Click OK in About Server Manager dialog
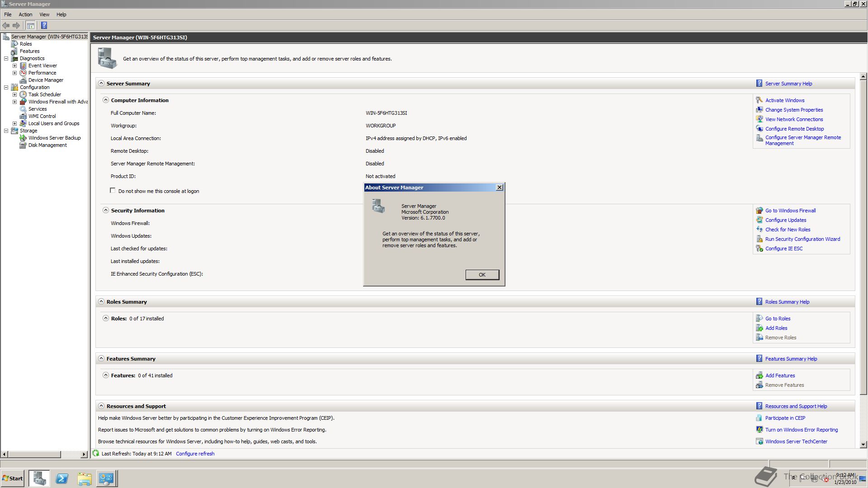 (482, 275)
